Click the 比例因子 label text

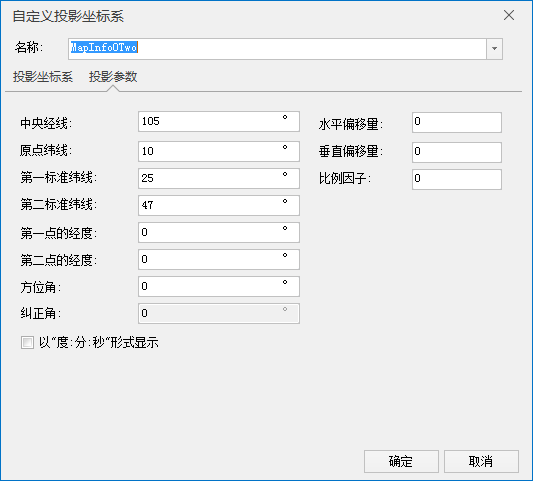pos(345,178)
